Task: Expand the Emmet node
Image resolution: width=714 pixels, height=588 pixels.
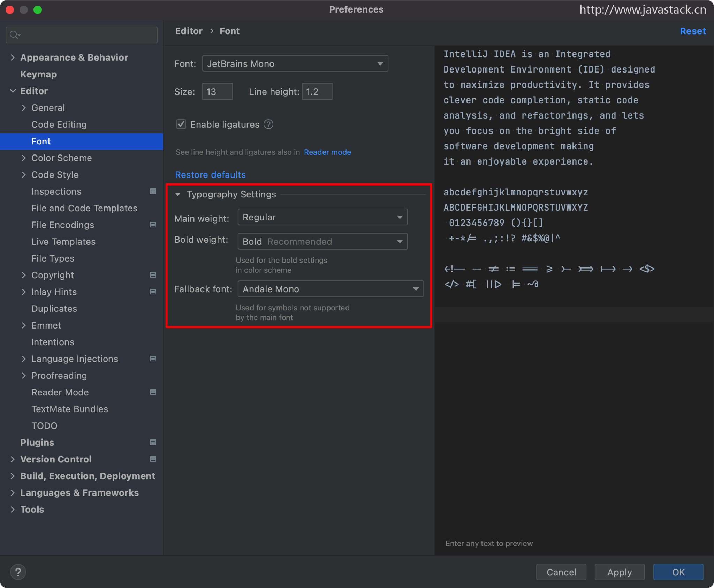Action: (x=24, y=325)
